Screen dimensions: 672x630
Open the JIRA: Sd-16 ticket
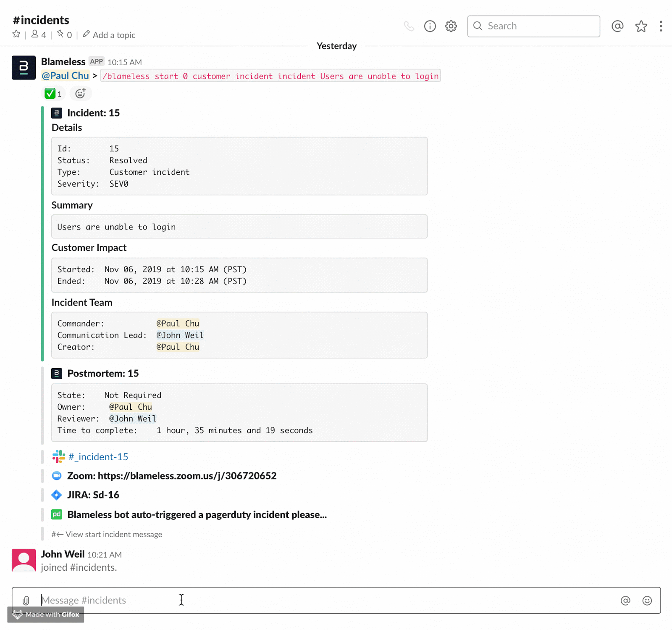click(93, 495)
